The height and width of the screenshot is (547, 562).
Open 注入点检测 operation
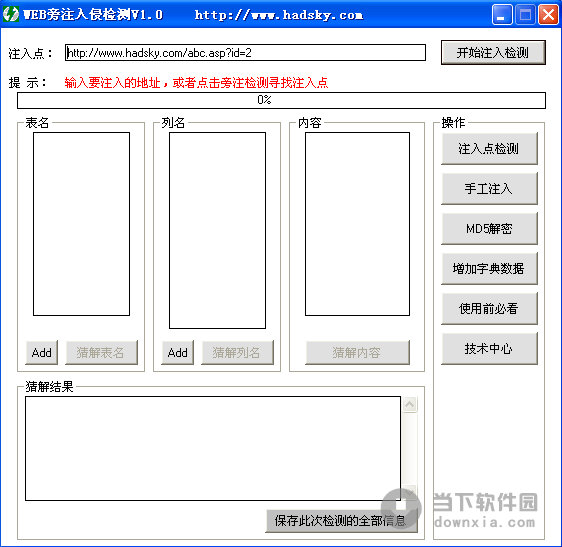tap(489, 149)
